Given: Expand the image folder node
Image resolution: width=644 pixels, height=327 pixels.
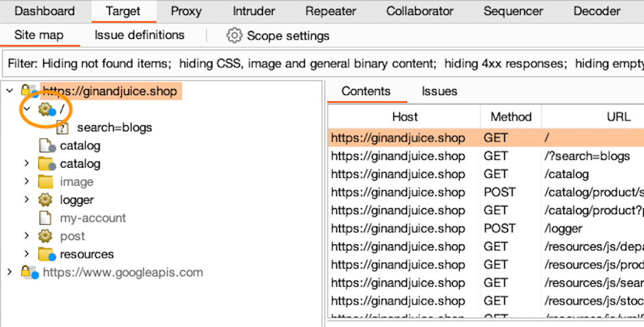Looking at the screenshot, I should 27,181.
